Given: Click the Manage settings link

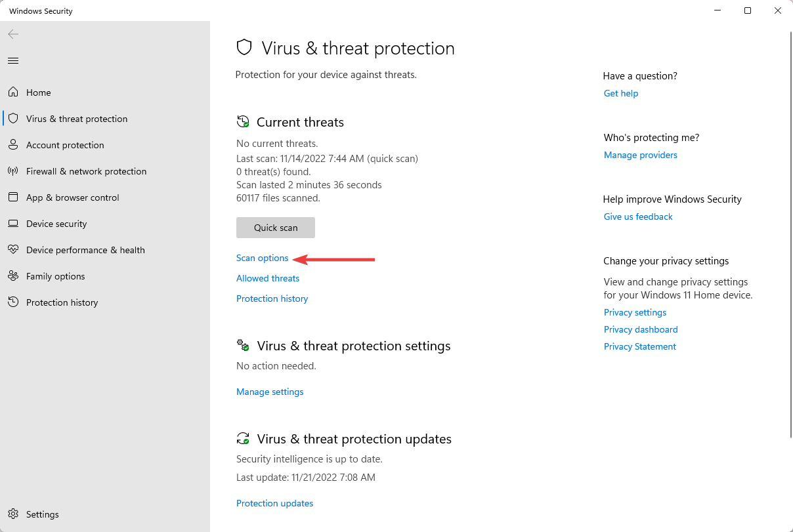Looking at the screenshot, I should point(270,392).
